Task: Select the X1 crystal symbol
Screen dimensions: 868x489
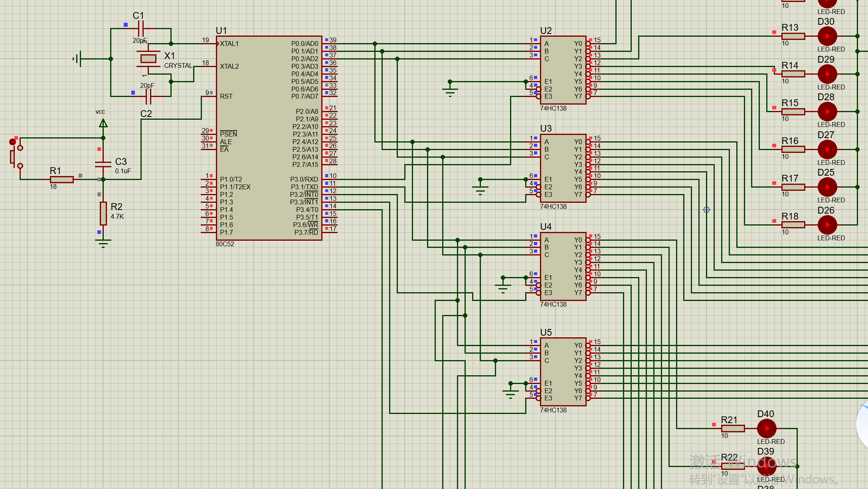Action: (x=148, y=59)
